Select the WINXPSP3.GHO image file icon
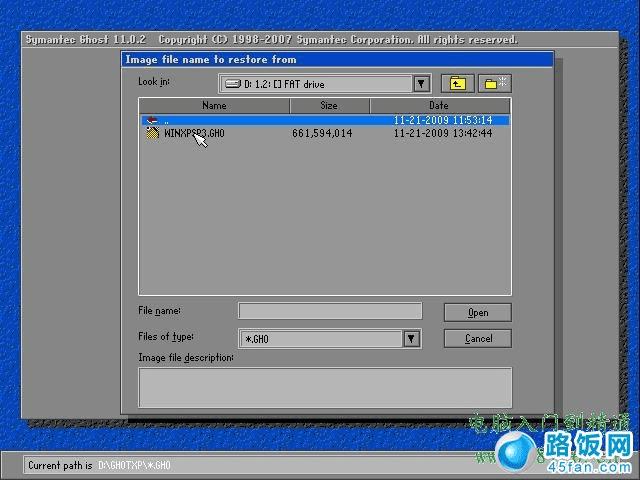This screenshot has height=480, width=640. point(152,133)
